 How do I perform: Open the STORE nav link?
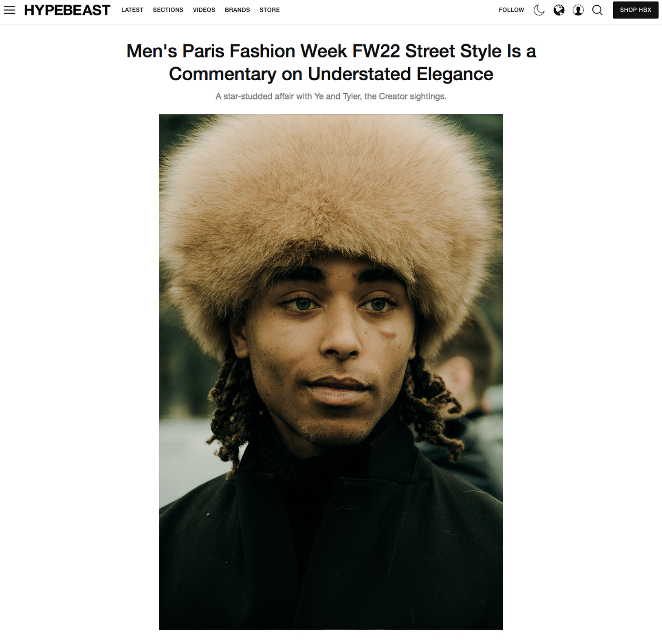(x=270, y=10)
